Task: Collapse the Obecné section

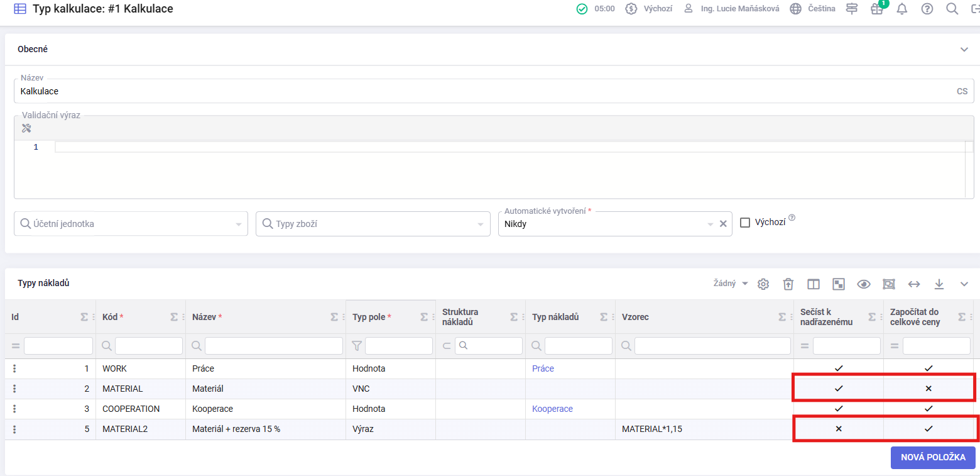Action: 964,50
